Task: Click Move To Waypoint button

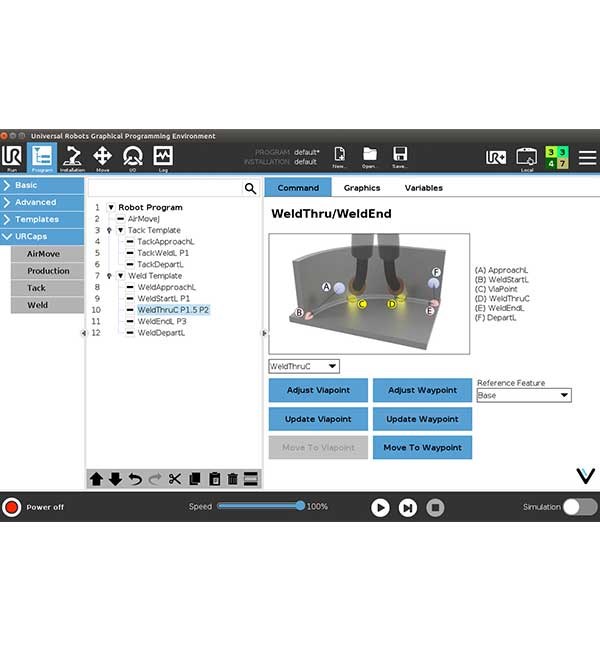Action: point(423,448)
